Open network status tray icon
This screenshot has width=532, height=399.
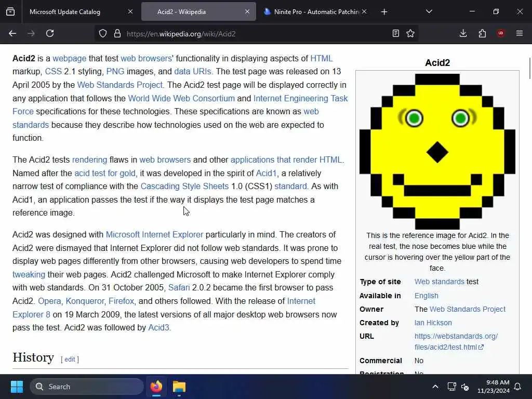pos(451,387)
